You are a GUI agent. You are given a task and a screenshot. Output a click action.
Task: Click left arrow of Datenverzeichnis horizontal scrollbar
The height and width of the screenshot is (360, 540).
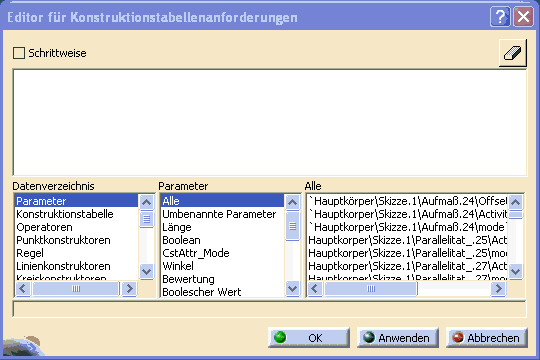pyautogui.click(x=23, y=288)
